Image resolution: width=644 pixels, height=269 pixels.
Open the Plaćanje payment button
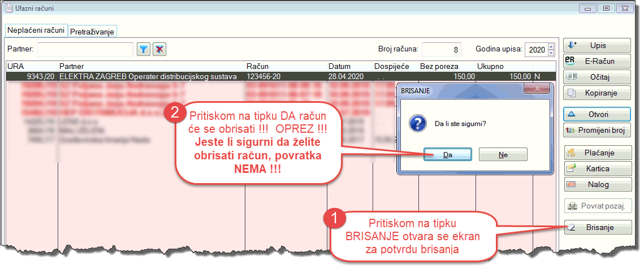coord(597,153)
